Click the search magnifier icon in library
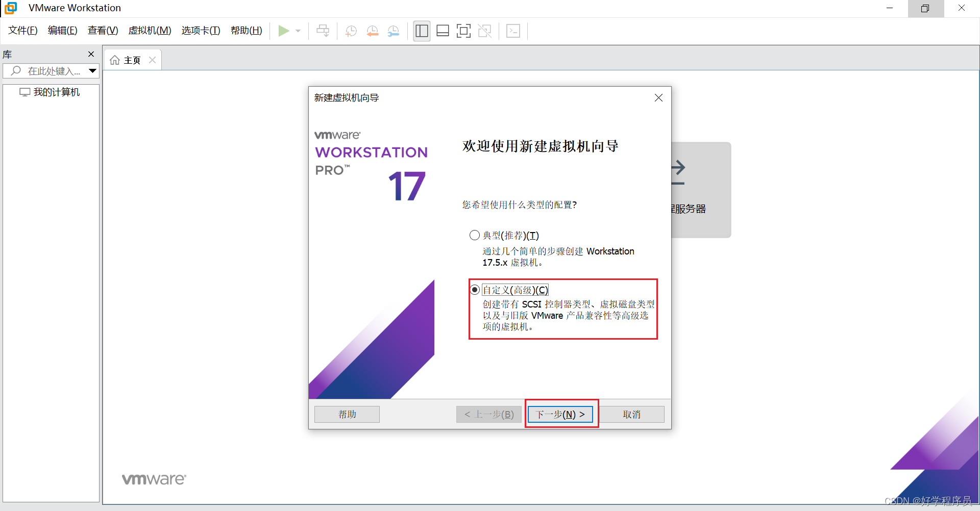This screenshot has width=980, height=511. point(16,71)
